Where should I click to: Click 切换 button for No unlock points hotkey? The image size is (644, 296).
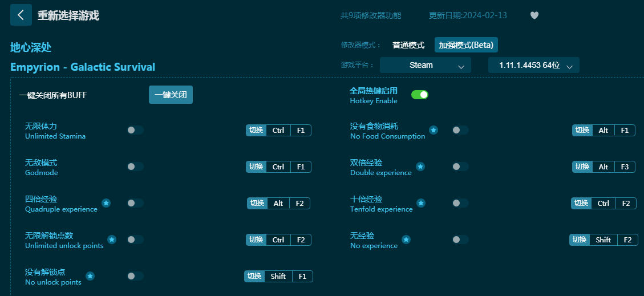254,277
